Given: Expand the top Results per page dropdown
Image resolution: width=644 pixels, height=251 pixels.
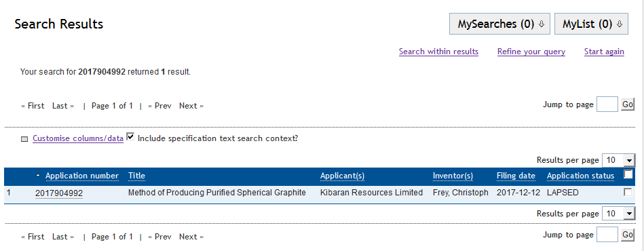Looking at the screenshot, I should click(x=618, y=160).
